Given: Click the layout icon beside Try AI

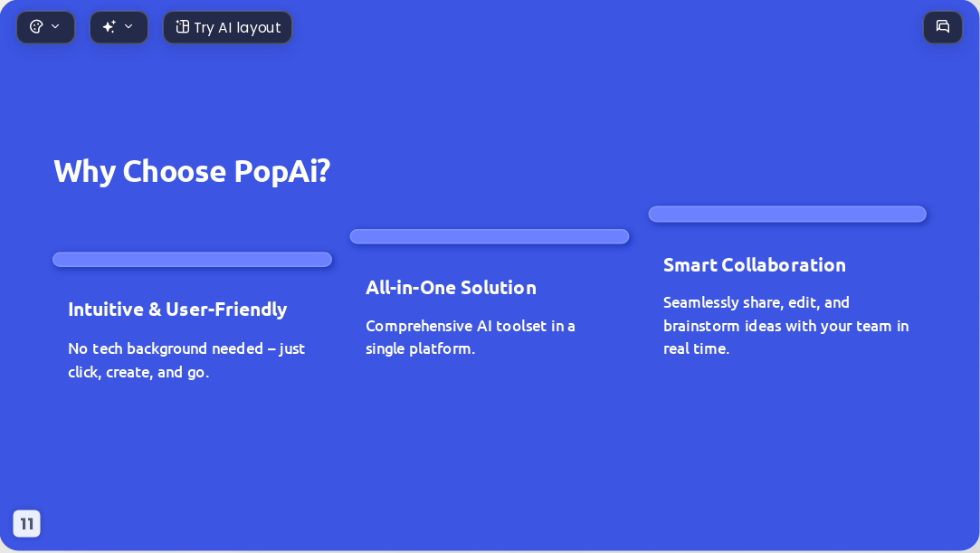Looking at the screenshot, I should tap(182, 27).
